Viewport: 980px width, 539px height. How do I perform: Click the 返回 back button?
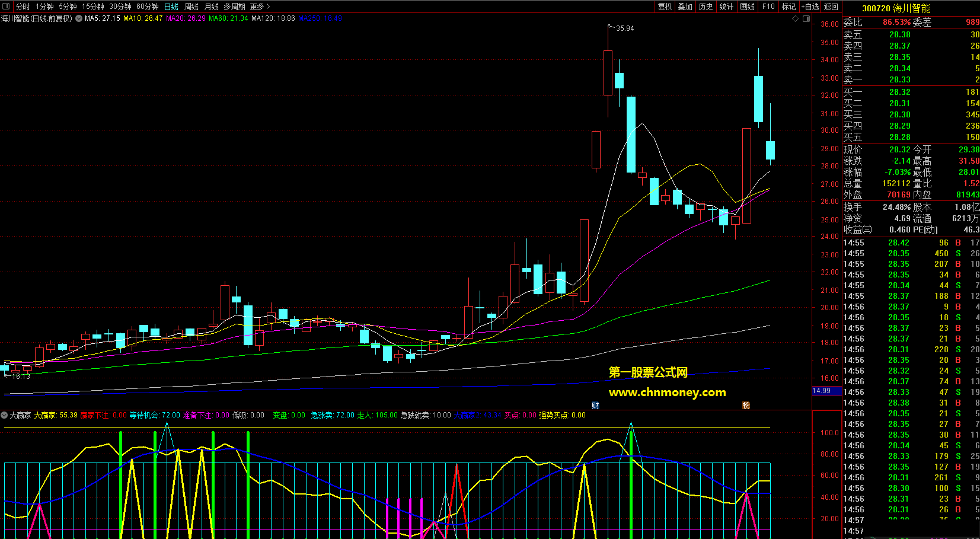coord(831,7)
